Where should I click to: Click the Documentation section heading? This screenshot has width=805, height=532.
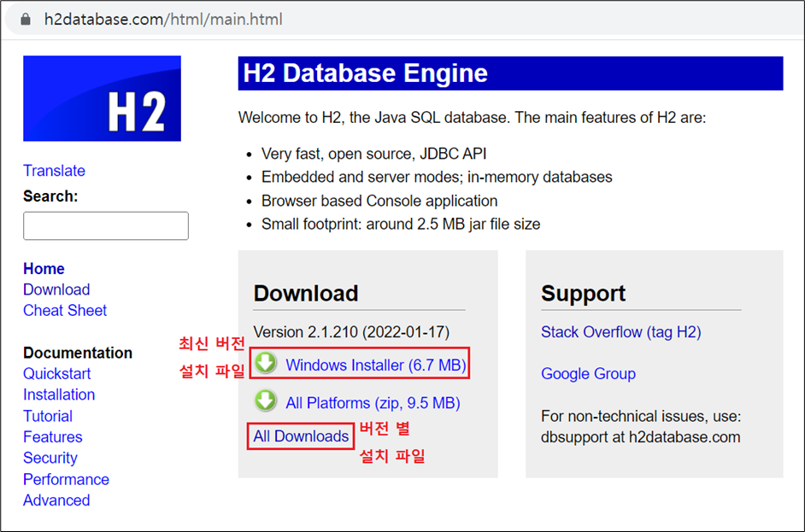click(x=78, y=353)
